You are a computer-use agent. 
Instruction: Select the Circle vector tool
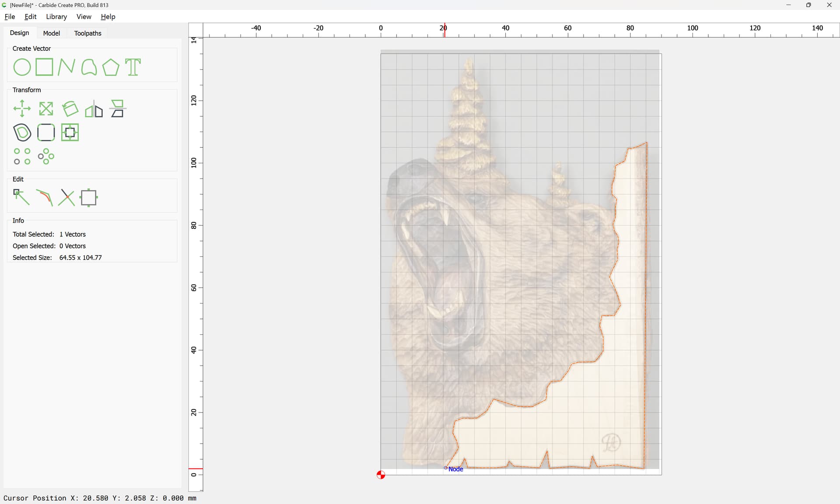click(22, 67)
